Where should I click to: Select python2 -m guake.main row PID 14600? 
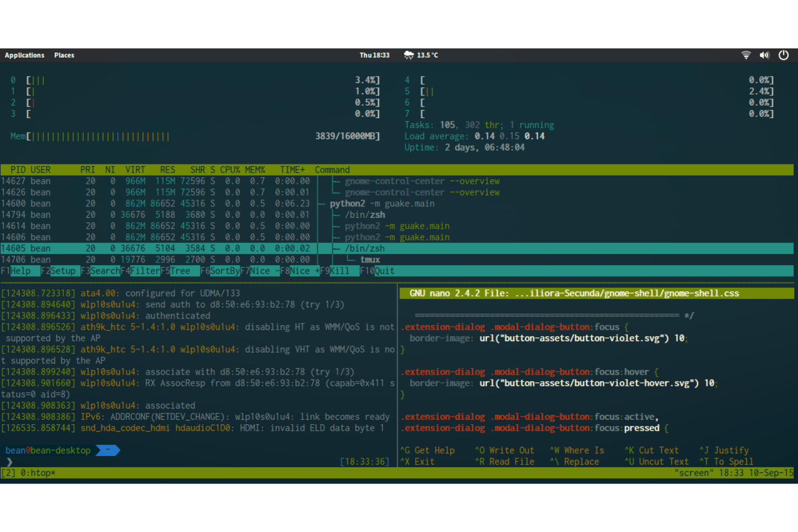(x=397, y=204)
